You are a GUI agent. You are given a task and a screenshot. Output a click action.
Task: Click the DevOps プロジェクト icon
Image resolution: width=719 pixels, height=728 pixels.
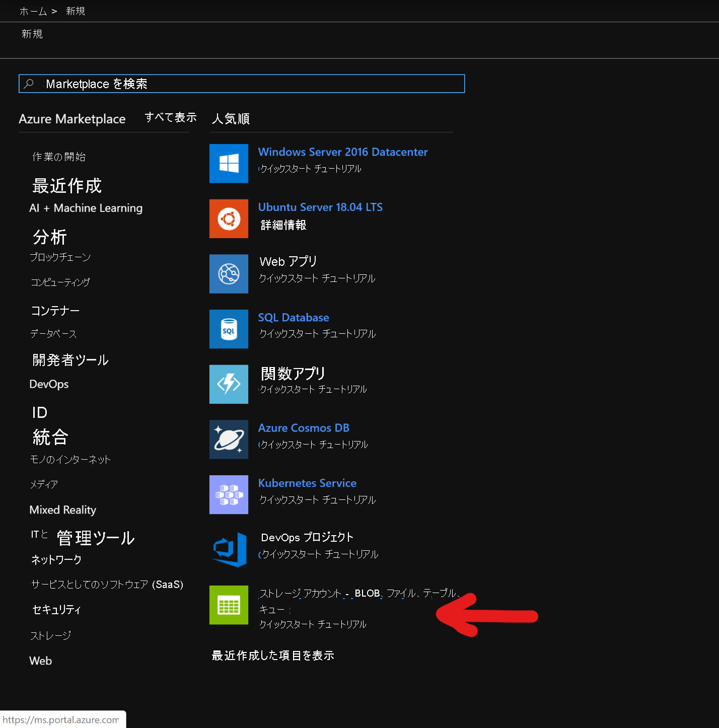point(229,550)
